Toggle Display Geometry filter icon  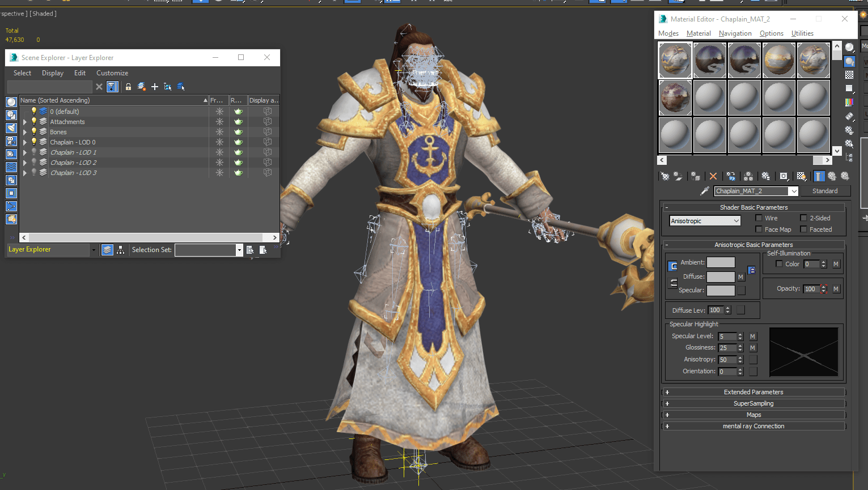coord(11,102)
